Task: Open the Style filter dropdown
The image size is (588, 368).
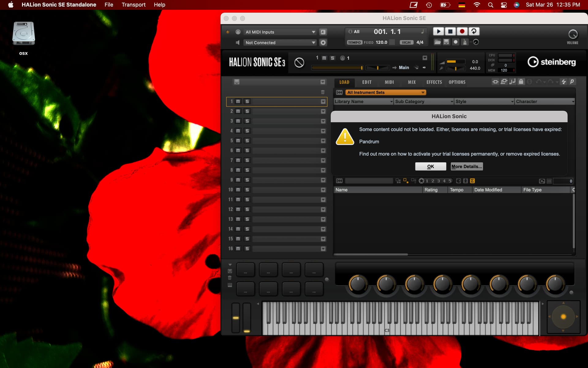Action: [484, 102]
